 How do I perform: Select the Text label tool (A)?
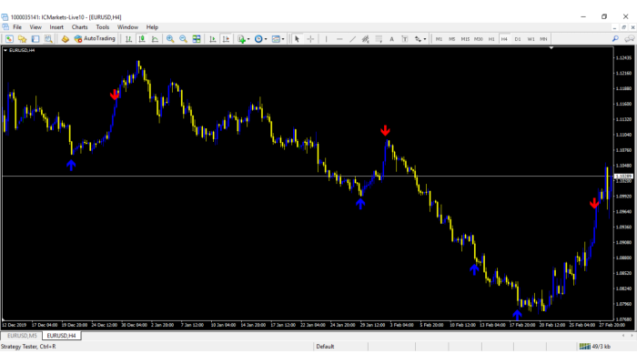[x=391, y=39]
